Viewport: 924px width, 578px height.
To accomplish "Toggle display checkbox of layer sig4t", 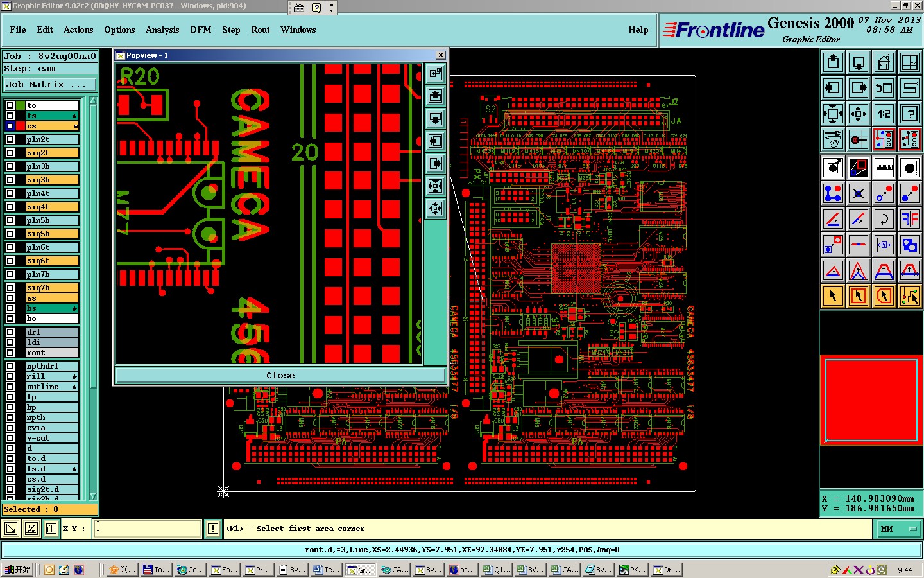I will point(10,207).
